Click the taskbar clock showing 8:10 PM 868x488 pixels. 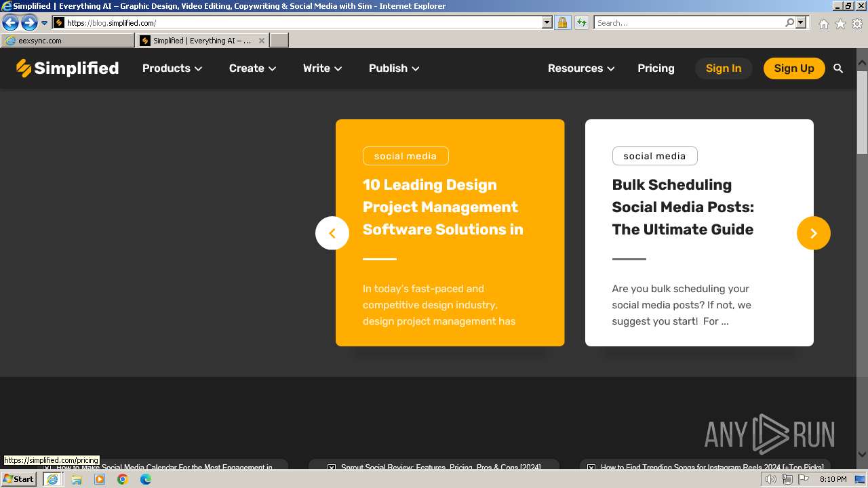[x=833, y=479]
